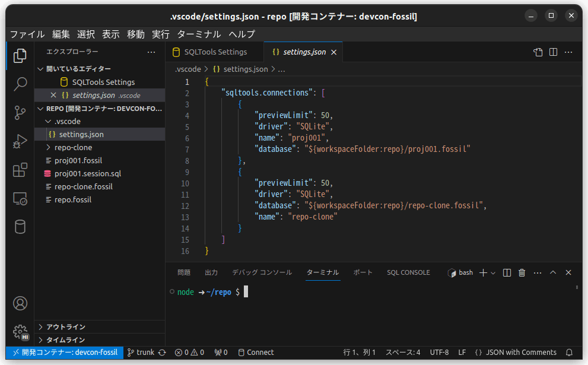The width and height of the screenshot is (588, 365).
Task: Kill terminal using the trash icon
Action: pos(522,272)
